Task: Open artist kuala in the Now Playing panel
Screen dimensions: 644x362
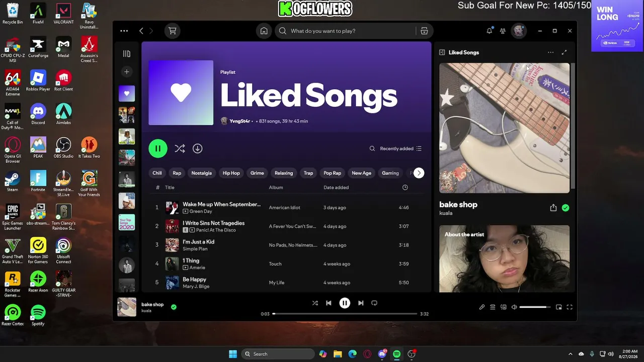Action: click(446, 213)
